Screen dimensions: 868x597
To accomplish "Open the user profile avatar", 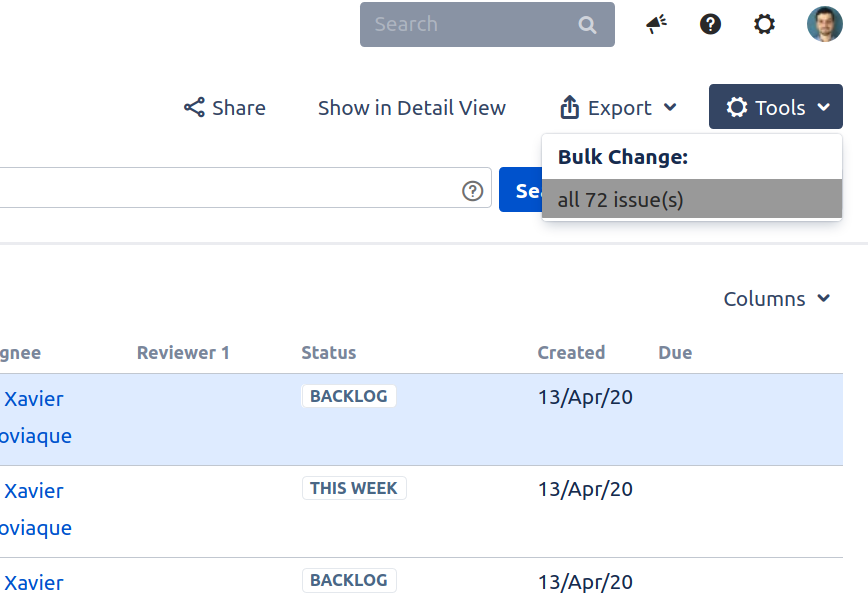I will point(825,24).
